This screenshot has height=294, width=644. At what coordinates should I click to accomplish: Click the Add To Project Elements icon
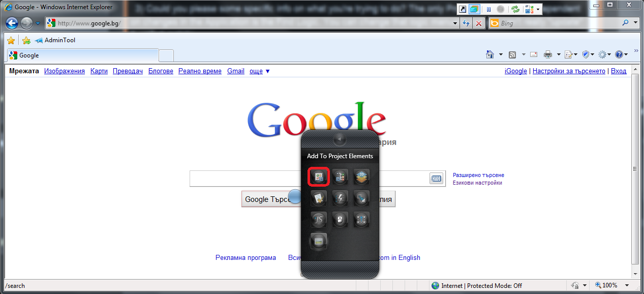pos(319,177)
